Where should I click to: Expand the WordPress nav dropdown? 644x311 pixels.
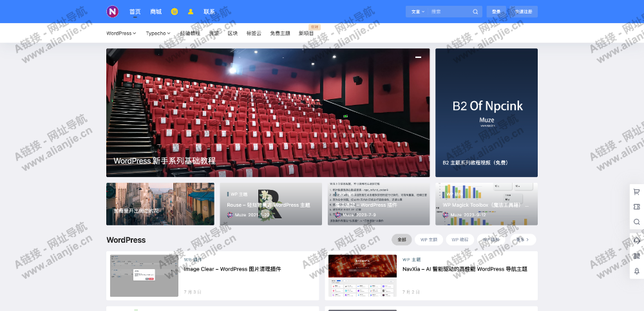click(x=121, y=33)
